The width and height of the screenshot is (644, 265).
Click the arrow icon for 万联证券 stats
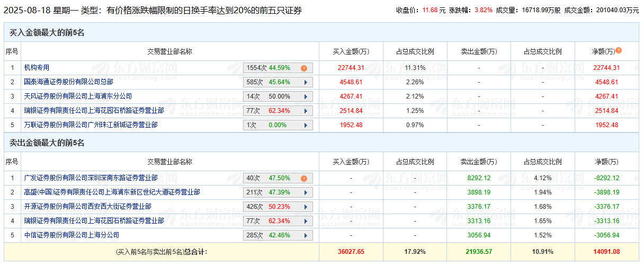[x=306, y=125]
